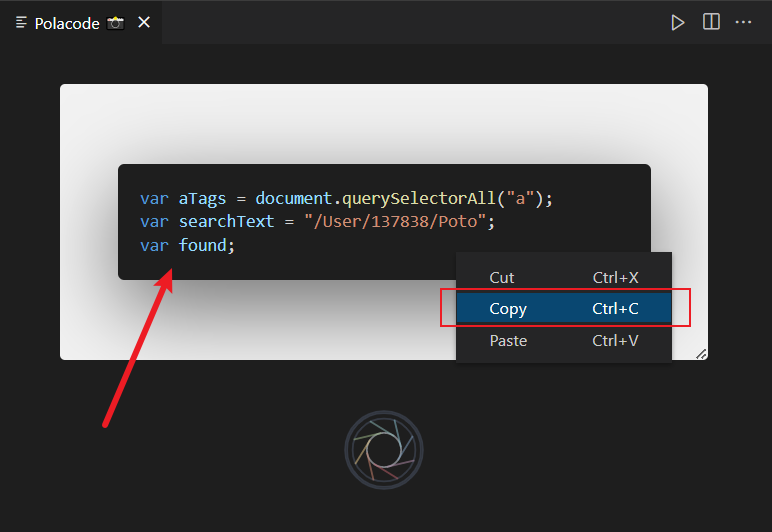Click the Run play icon
The height and width of the screenshot is (532, 772).
pyautogui.click(x=678, y=22)
